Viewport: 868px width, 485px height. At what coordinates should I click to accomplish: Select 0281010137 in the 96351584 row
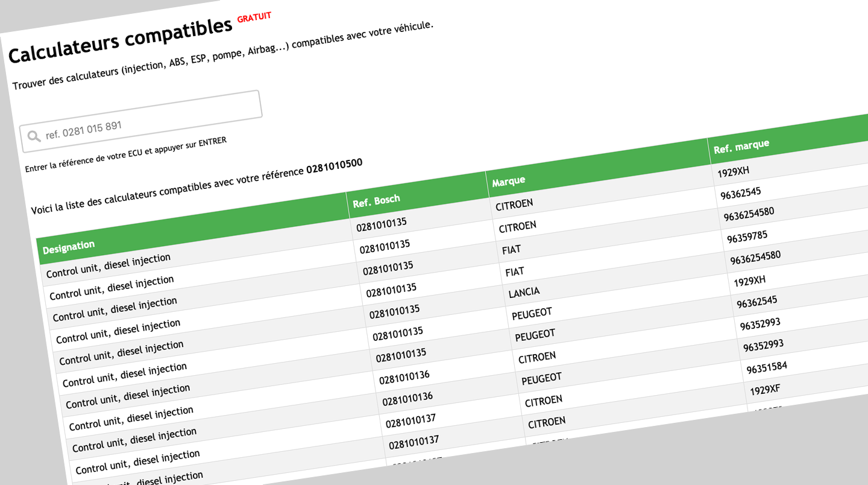411,420
